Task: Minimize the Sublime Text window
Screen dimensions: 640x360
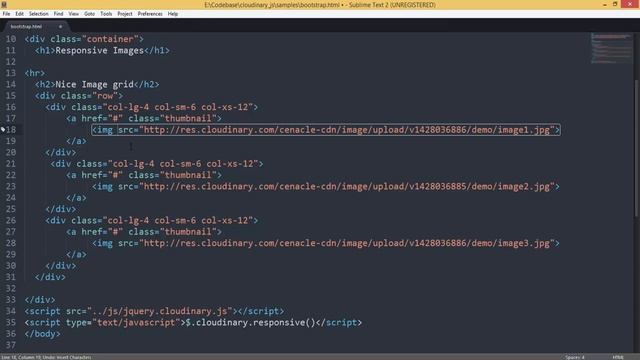Action: pyautogui.click(x=604, y=4)
